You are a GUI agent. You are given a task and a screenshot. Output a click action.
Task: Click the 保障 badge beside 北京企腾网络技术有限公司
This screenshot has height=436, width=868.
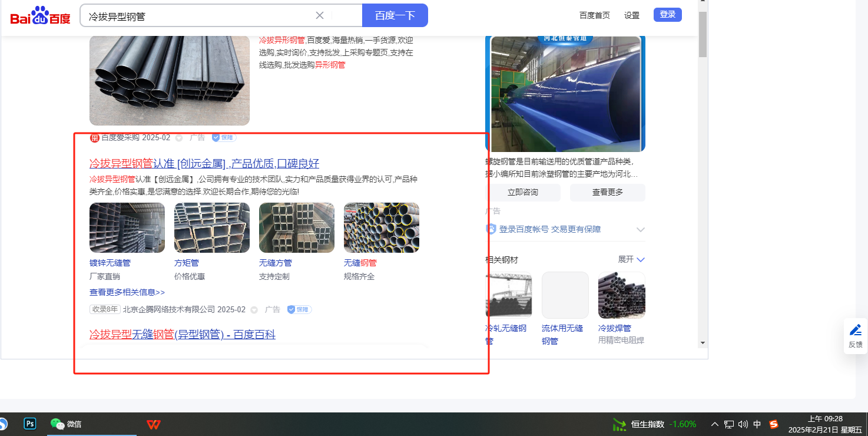tap(299, 309)
